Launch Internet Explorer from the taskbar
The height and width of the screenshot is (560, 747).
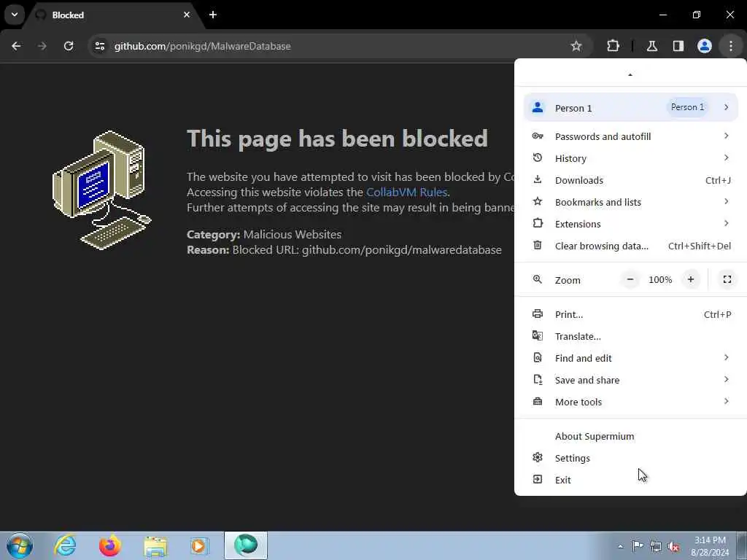pos(65,545)
